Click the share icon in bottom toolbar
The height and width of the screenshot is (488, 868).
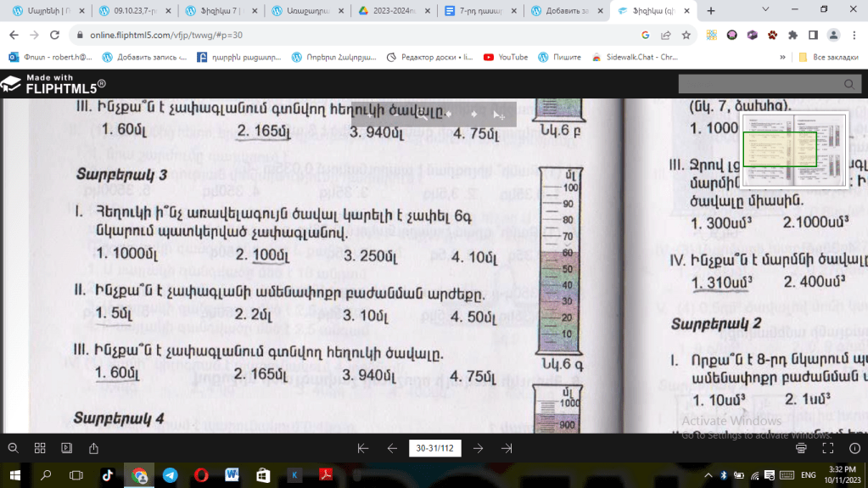click(94, 448)
